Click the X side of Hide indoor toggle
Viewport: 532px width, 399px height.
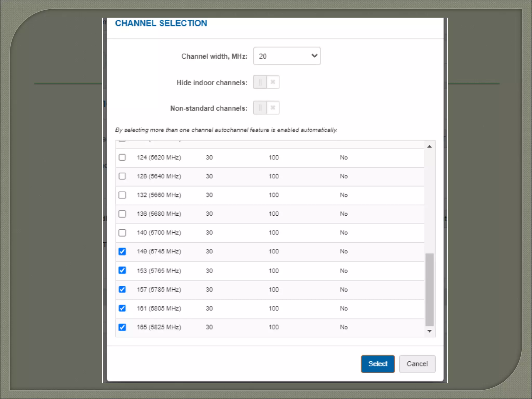(273, 82)
